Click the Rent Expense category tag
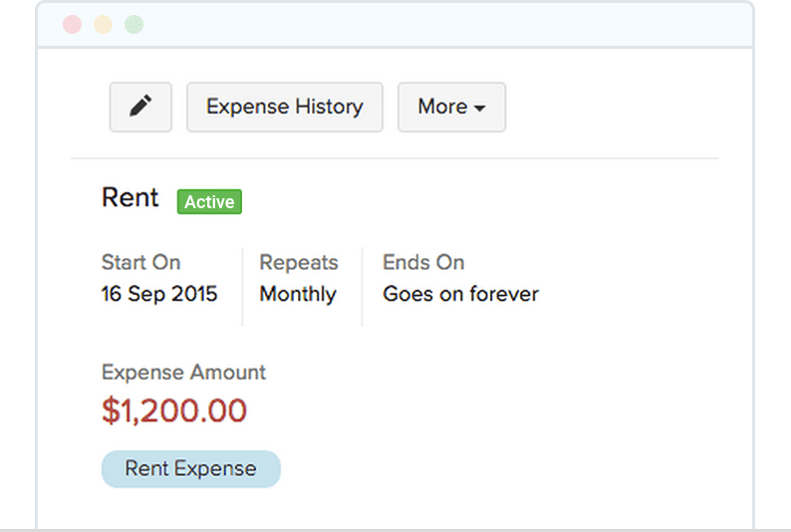Viewport: 791px width, 532px height. click(190, 468)
